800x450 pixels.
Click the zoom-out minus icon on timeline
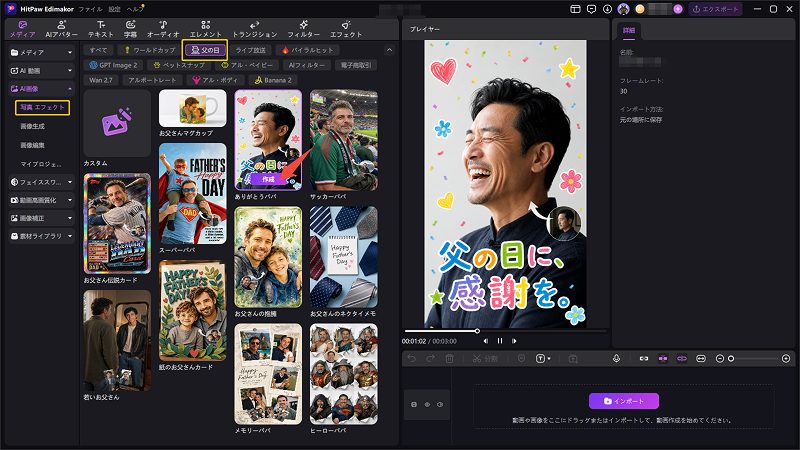tap(720, 359)
